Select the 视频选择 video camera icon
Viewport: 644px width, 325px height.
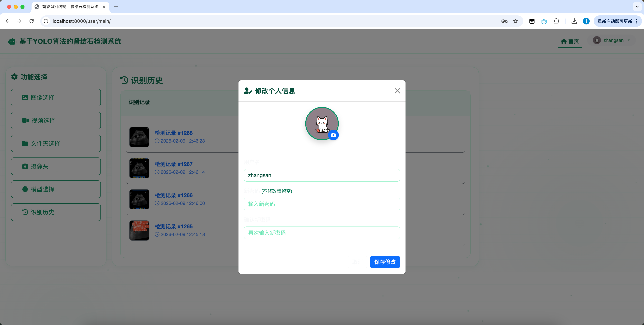coord(25,120)
